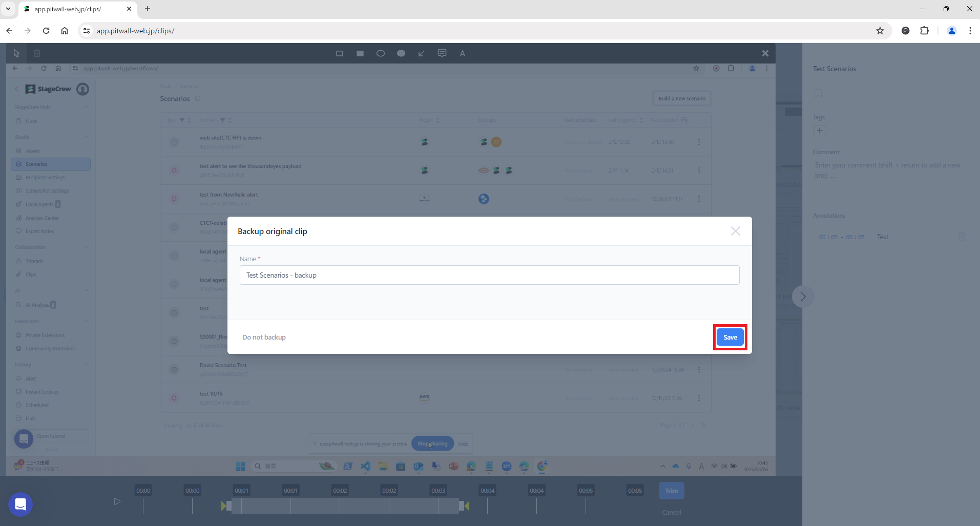Image resolution: width=980 pixels, height=526 pixels.
Task: Open the Chrome three-dot menu
Action: tap(970, 31)
